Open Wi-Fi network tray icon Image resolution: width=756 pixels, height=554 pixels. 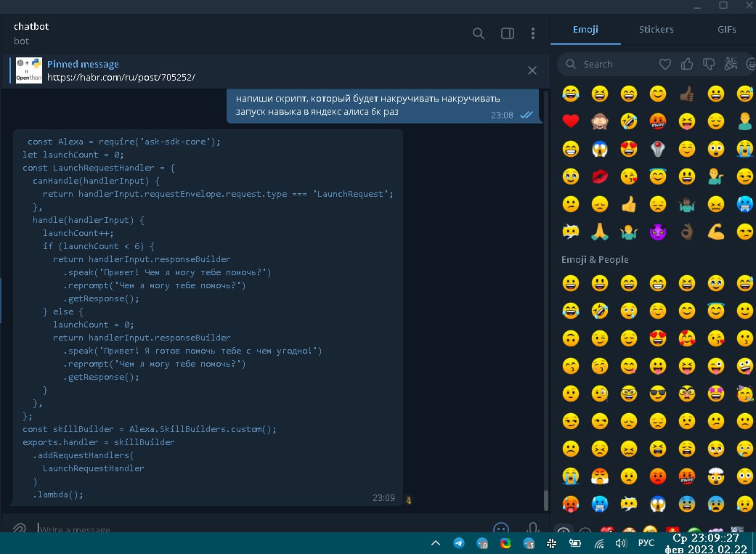(x=599, y=544)
